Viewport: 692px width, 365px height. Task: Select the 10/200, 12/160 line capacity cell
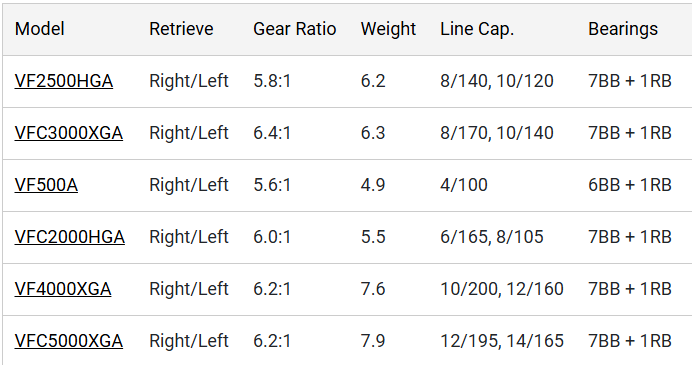[x=502, y=290]
